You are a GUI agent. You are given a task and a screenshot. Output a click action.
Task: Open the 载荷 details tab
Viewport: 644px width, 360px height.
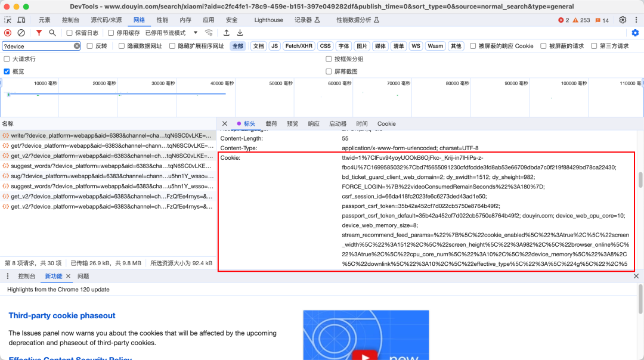(271, 123)
